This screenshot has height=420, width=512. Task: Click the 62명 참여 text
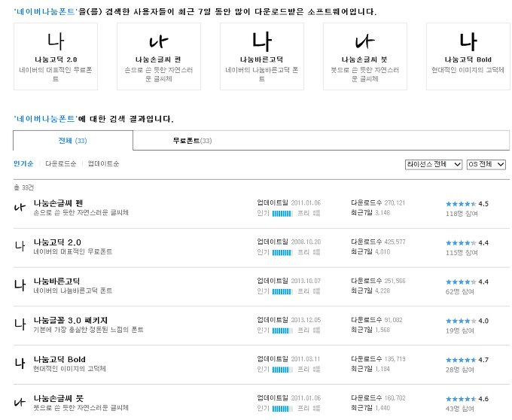point(460,292)
